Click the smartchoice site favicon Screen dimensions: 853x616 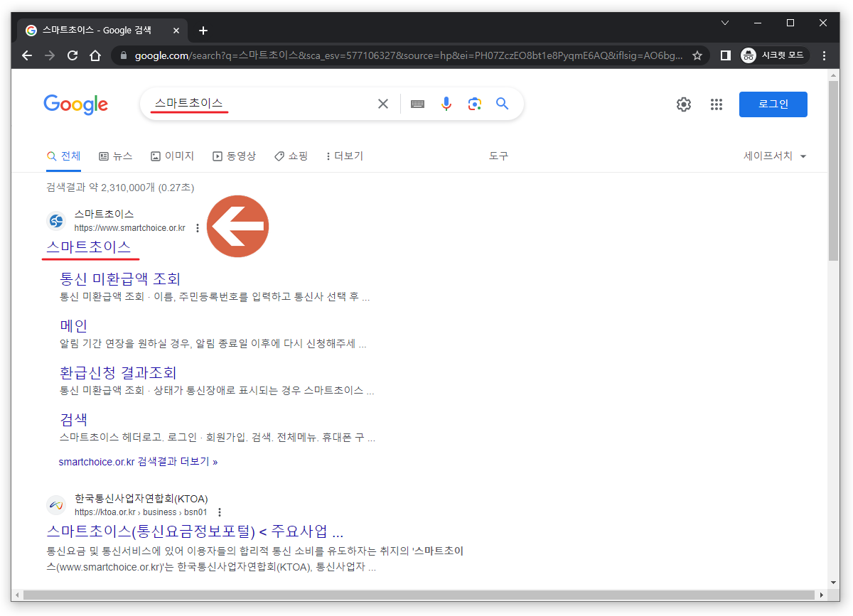(56, 221)
